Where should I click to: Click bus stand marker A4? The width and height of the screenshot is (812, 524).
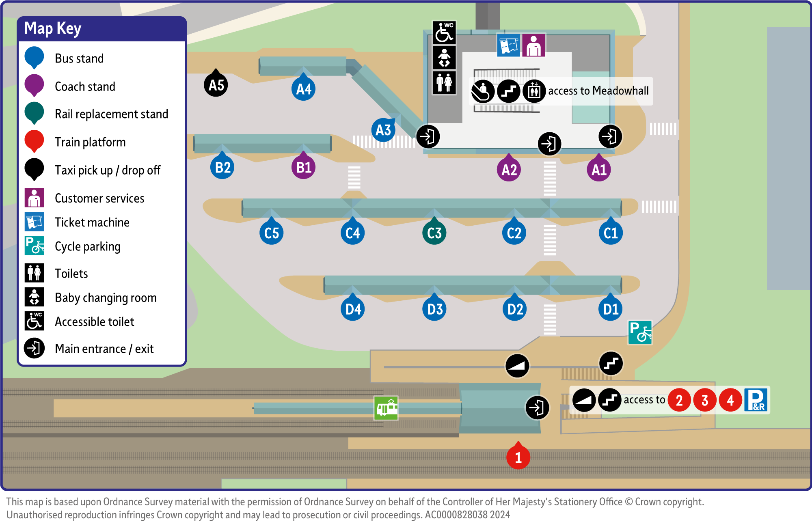click(304, 88)
